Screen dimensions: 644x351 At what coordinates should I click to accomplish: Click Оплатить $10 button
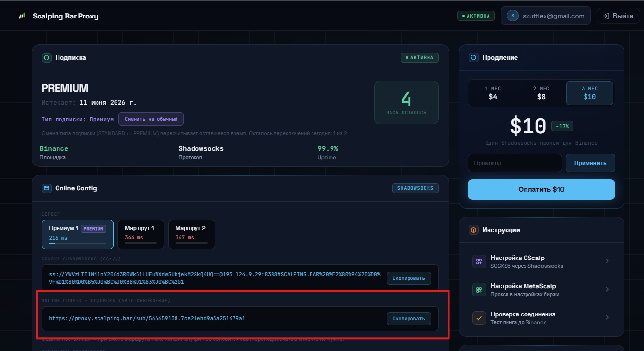[x=542, y=189]
